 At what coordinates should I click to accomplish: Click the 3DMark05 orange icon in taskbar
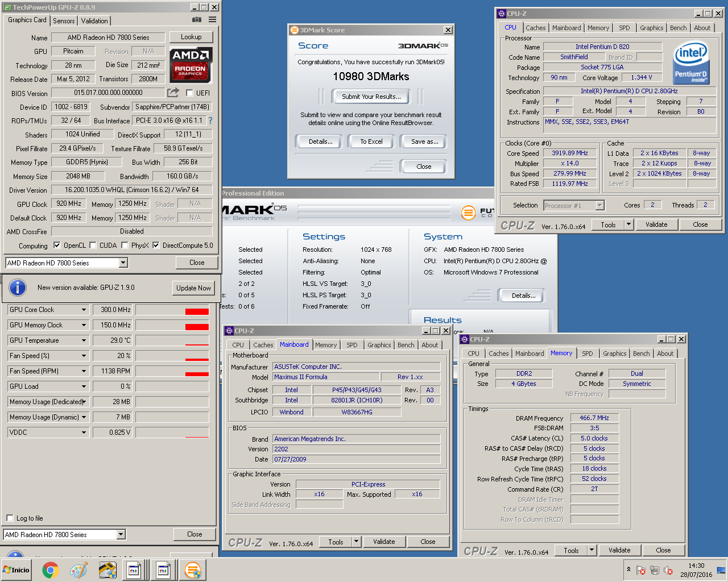coord(193,570)
